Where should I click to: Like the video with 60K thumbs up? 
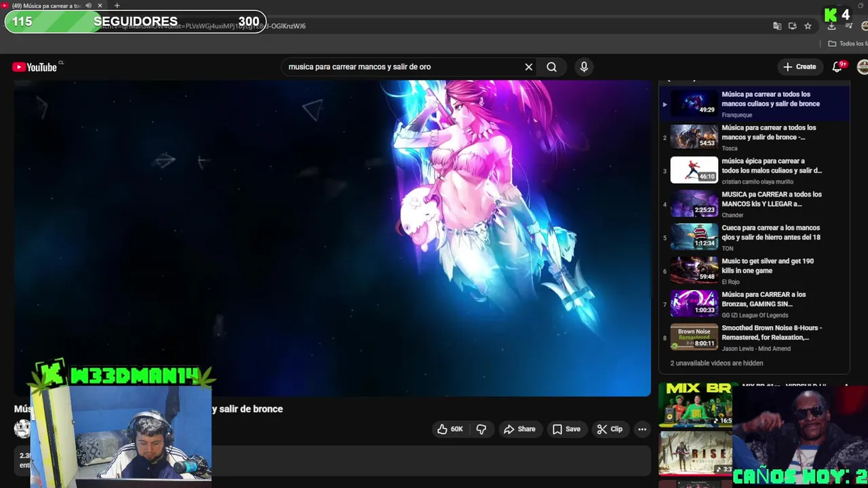[450, 429]
